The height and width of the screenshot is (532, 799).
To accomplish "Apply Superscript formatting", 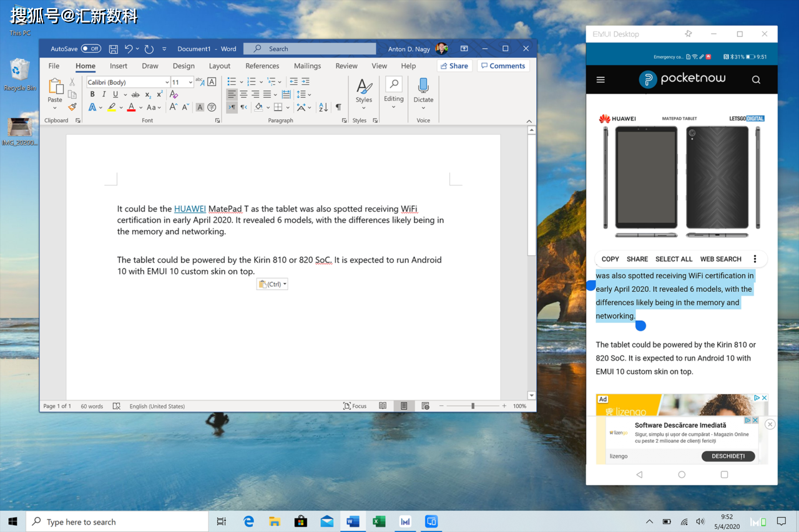I will (159, 95).
